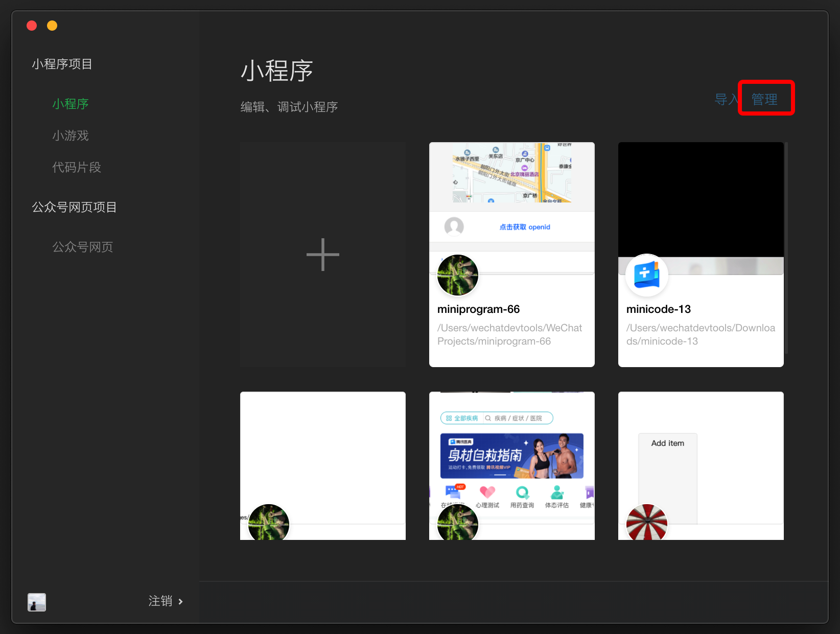Click the red-white umbrella project avatar
Image resolution: width=840 pixels, height=634 pixels.
tap(647, 523)
